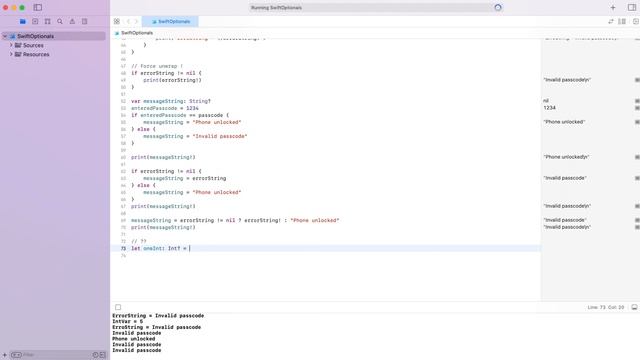Screen dimensions: 640x360
Task: Click console line IntVar = 5
Action: click(127, 321)
